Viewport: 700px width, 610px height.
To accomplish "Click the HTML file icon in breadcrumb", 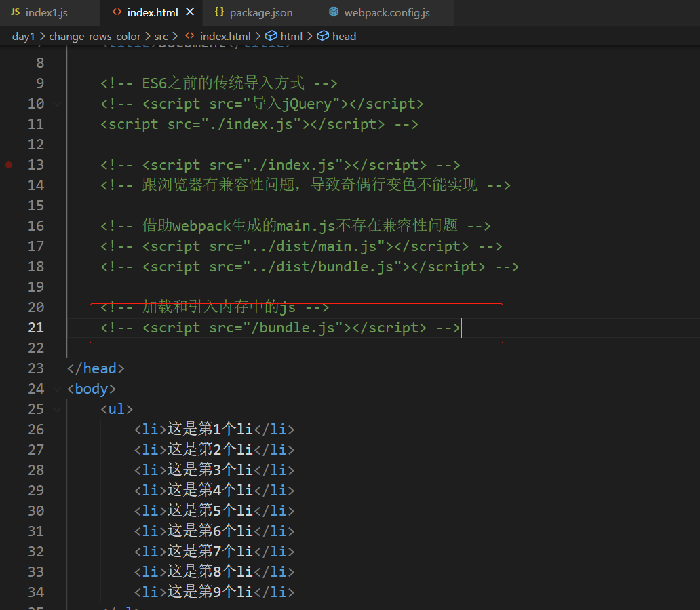I will [190, 36].
